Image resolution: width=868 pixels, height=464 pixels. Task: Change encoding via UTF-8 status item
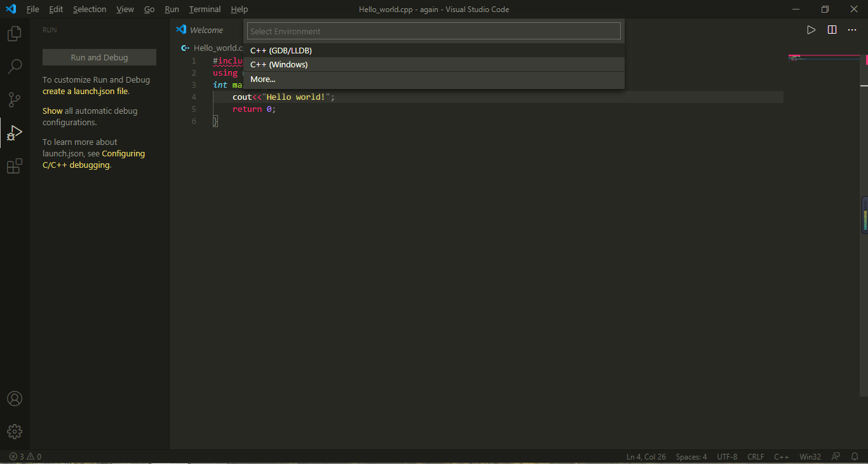click(x=728, y=456)
